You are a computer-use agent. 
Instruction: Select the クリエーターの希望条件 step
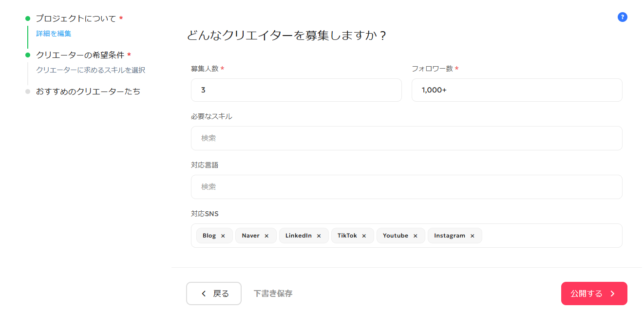tap(80, 55)
